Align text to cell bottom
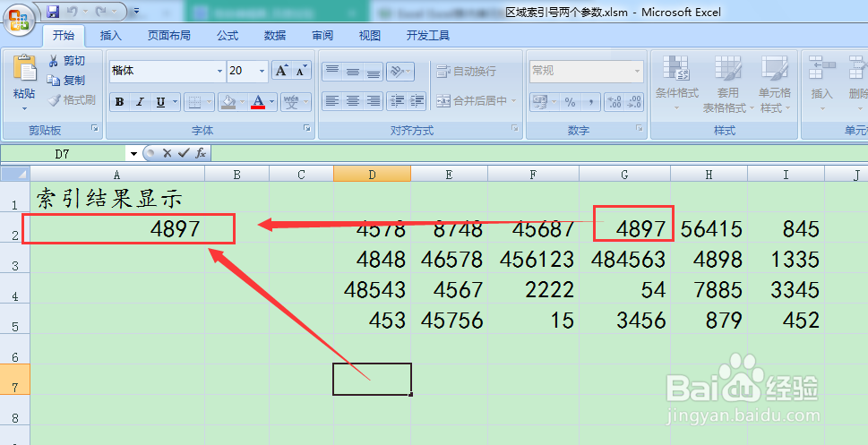 coord(374,71)
